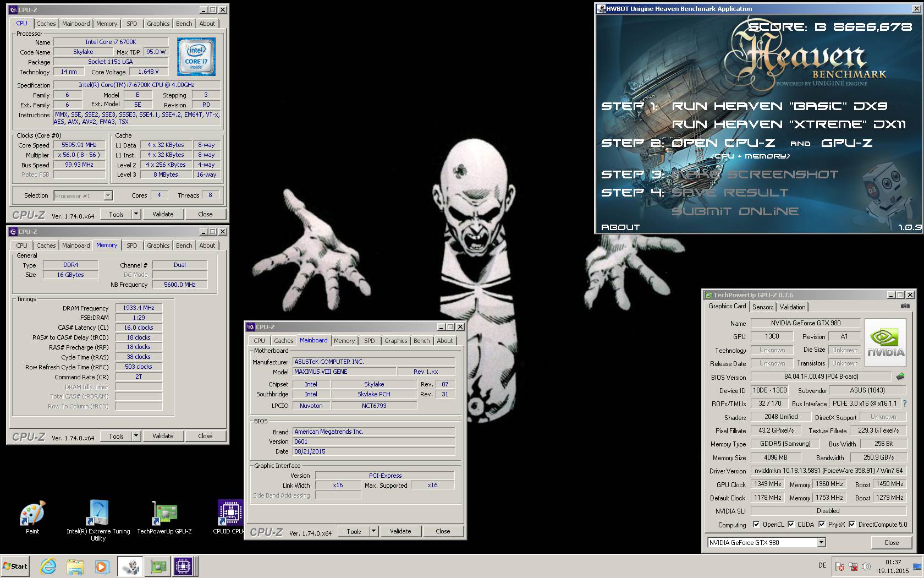Click GPU-Z title bar application icon
This screenshot has height=578, width=924.
click(x=709, y=295)
